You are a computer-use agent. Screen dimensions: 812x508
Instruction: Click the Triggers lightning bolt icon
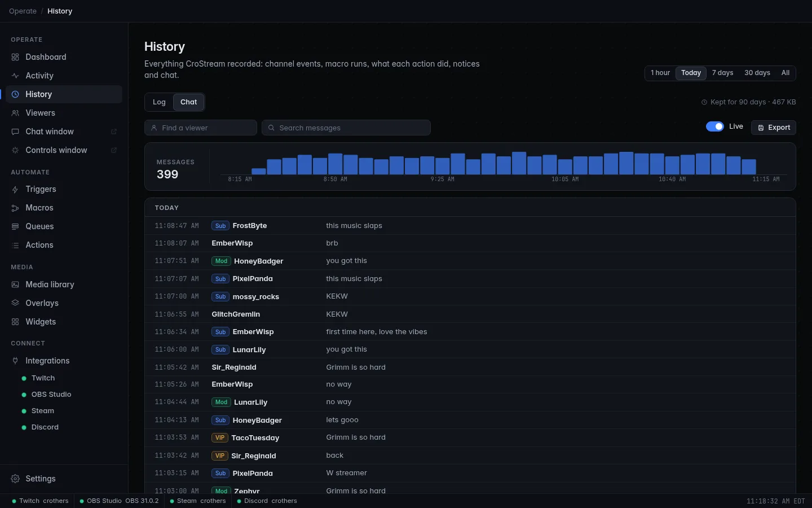pyautogui.click(x=15, y=189)
